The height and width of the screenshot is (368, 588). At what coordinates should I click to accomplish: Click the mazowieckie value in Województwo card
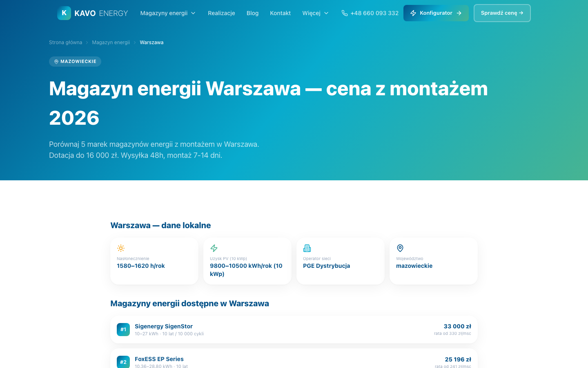414,266
